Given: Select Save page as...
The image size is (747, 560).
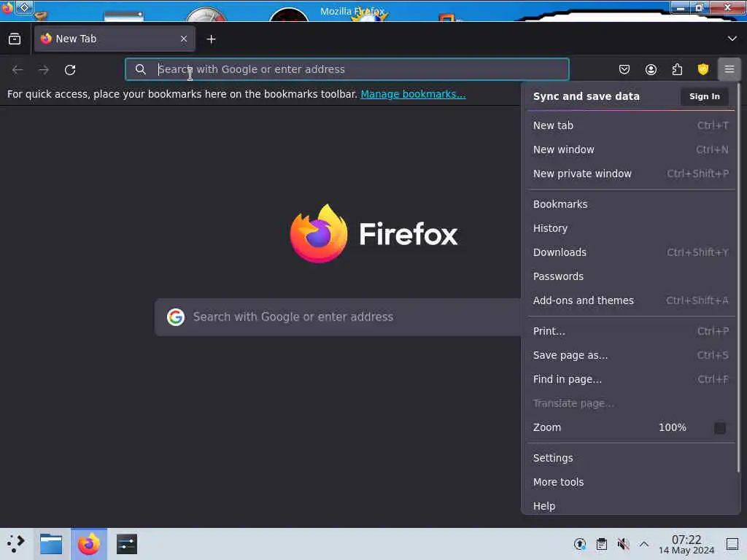Looking at the screenshot, I should 631,355.
